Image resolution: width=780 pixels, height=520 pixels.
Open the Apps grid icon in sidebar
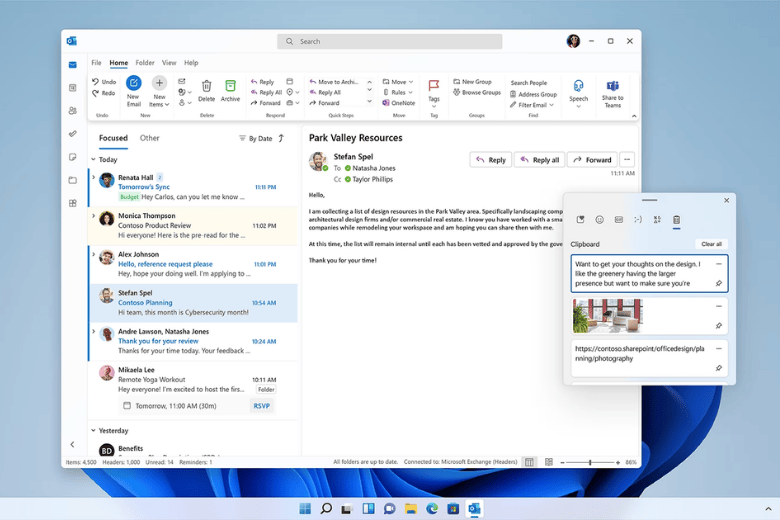[73, 203]
